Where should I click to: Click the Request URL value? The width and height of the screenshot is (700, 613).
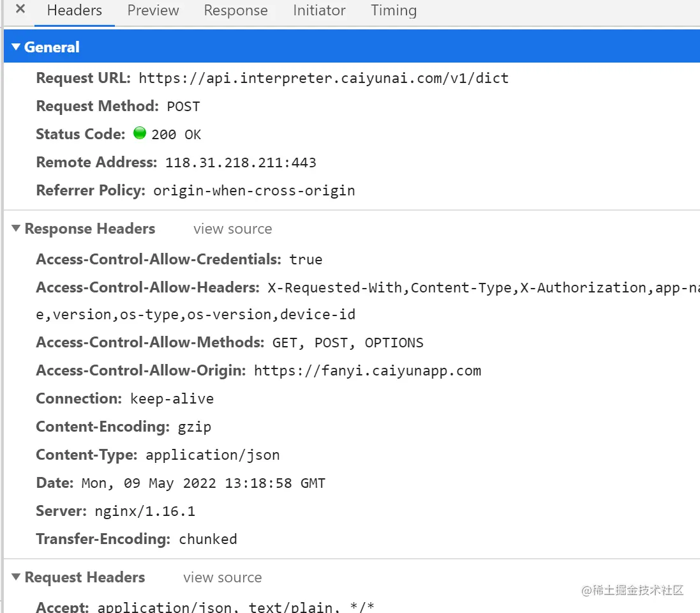(324, 79)
